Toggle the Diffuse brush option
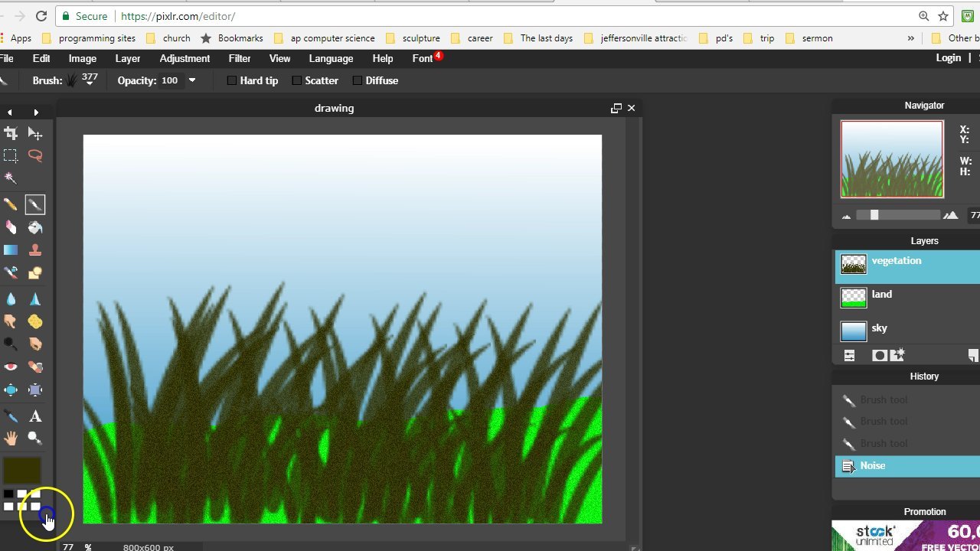The image size is (980, 551). (358, 80)
